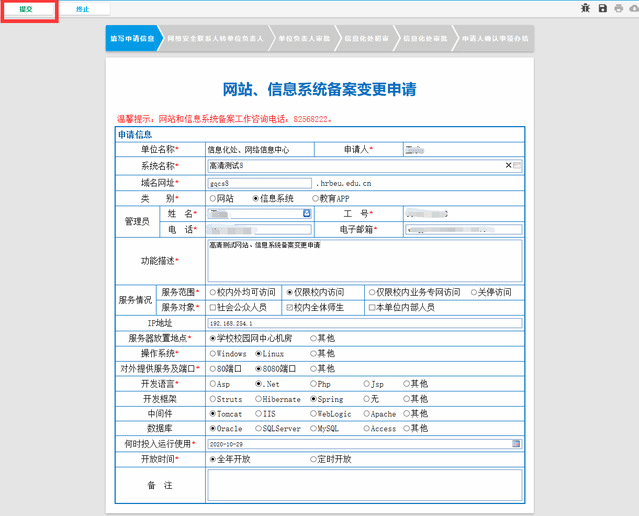Click the cloud download icon
This screenshot has width=639, height=516.
point(632,8)
